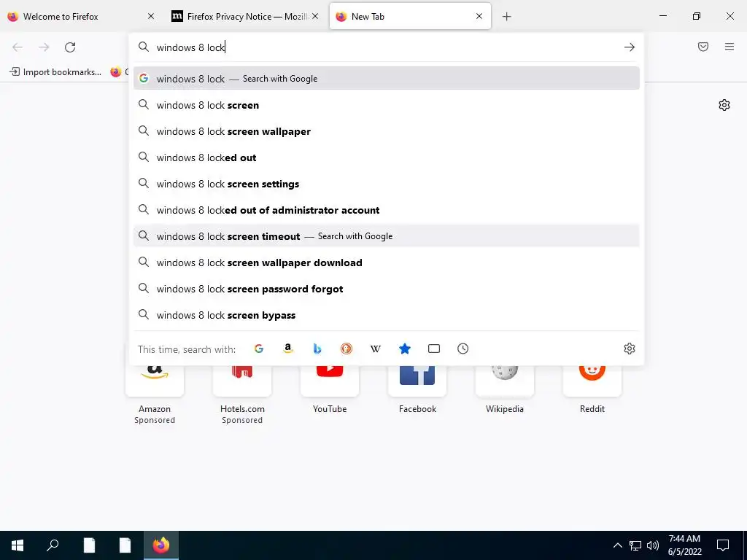Open Windows taskbar search
This screenshot has height=560, width=747.
53,545
